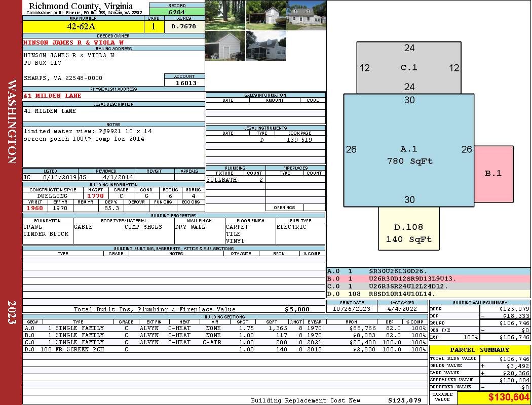Select the pink B.1 sketch section
532x405 pixels.
point(493,174)
